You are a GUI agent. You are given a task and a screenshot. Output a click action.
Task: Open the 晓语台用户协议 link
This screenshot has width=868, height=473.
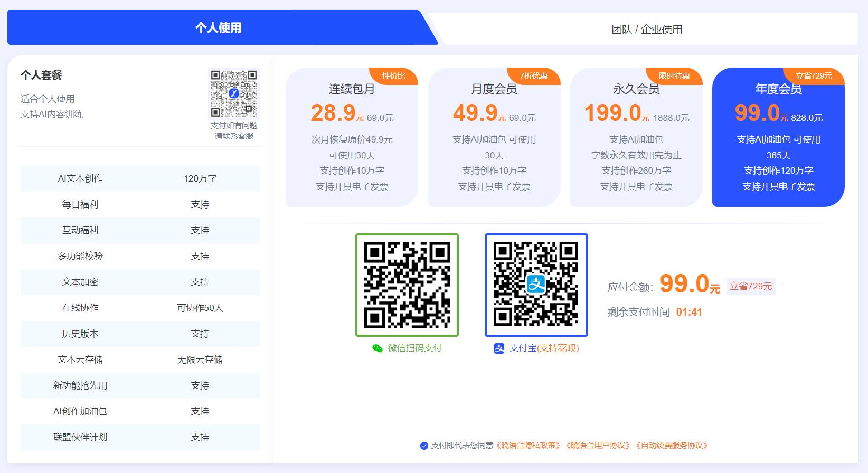pyautogui.click(x=598, y=446)
